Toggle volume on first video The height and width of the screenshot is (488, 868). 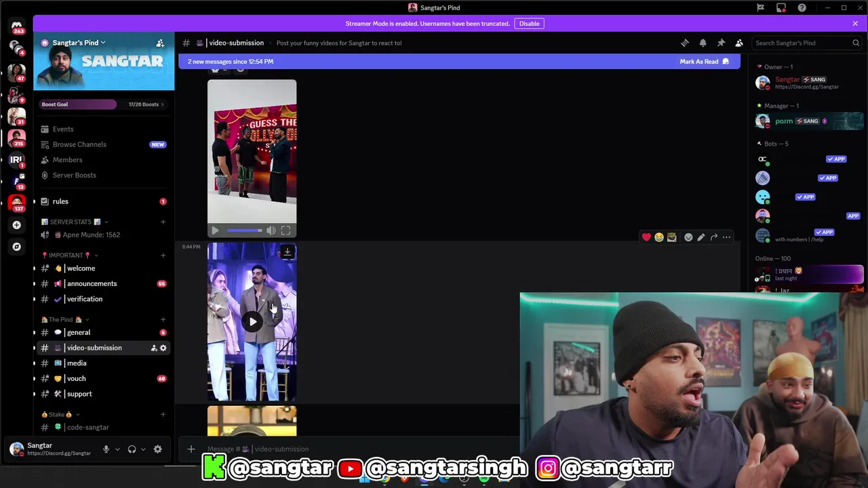coord(271,230)
